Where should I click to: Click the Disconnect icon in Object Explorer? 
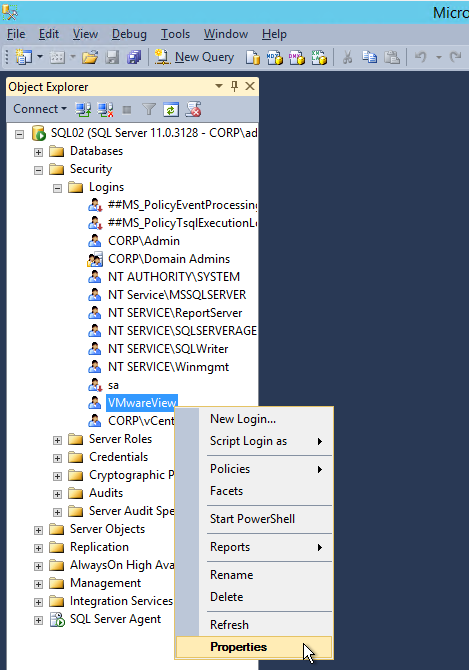tap(105, 110)
